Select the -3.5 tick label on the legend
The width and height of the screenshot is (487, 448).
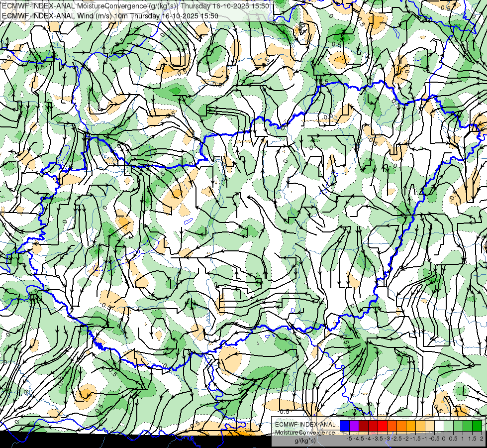pos(378,439)
